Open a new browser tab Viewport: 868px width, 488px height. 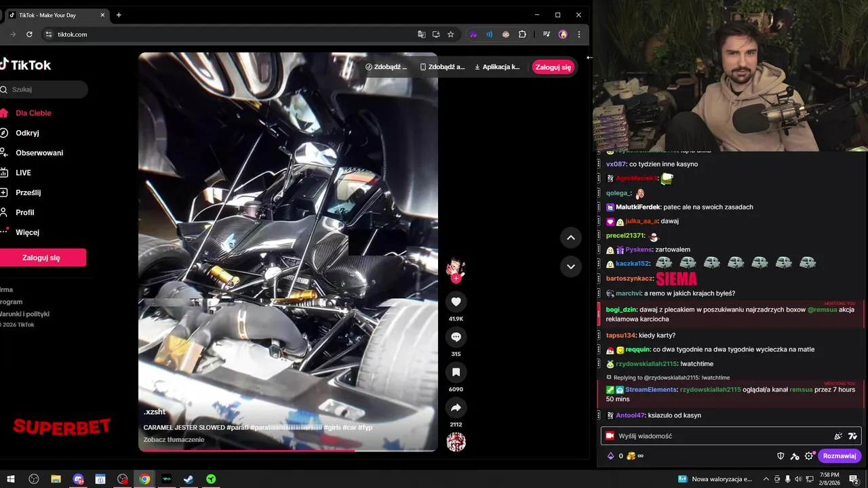(119, 15)
